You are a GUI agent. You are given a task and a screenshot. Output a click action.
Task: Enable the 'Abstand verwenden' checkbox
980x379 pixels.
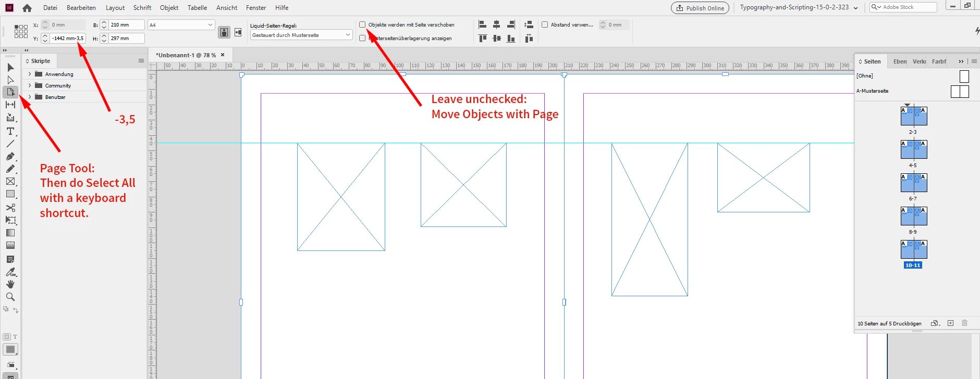(545, 24)
